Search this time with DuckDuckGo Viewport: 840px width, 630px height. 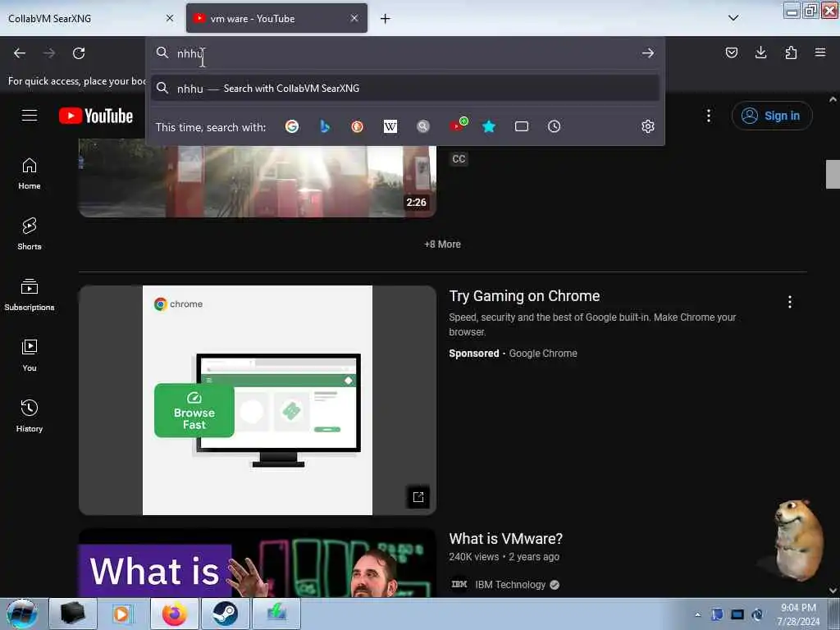point(358,126)
